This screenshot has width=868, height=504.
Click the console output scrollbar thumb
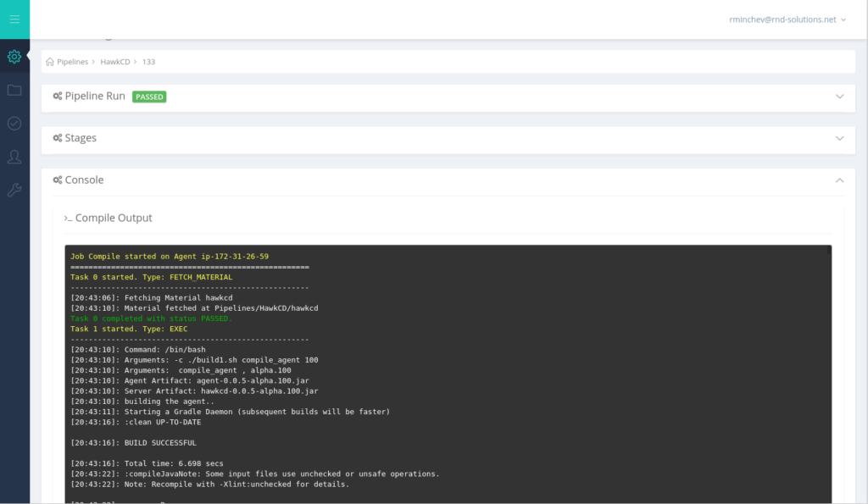point(829,252)
